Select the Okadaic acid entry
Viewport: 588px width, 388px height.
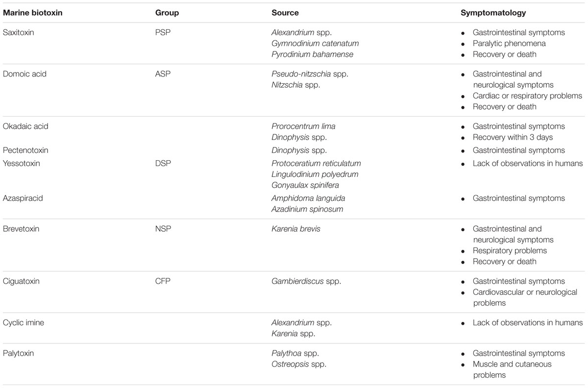pos(25,126)
